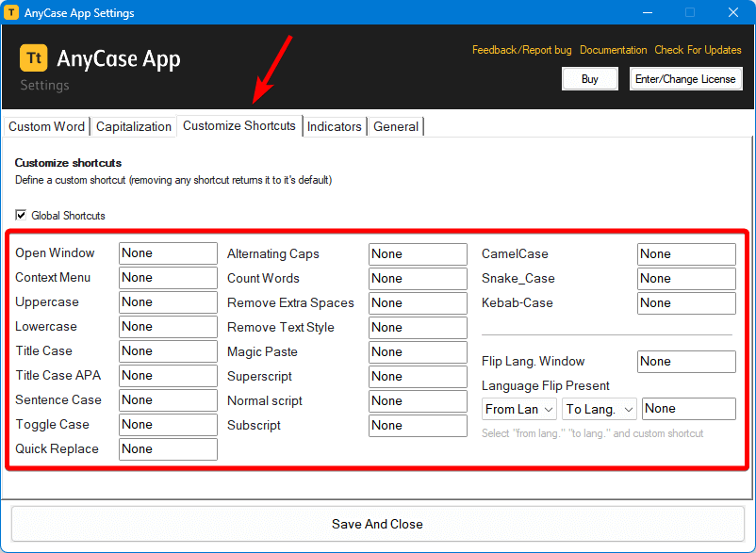
Task: Click the 'Customize shortcuts' heading text
Action: click(68, 163)
